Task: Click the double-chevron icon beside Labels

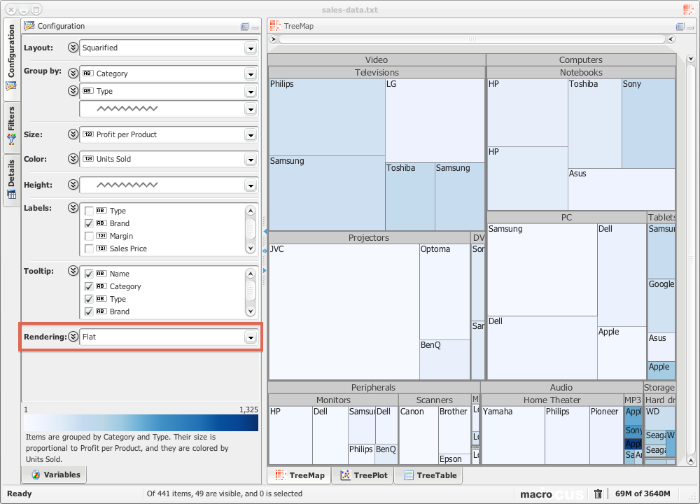Action: 73,208
